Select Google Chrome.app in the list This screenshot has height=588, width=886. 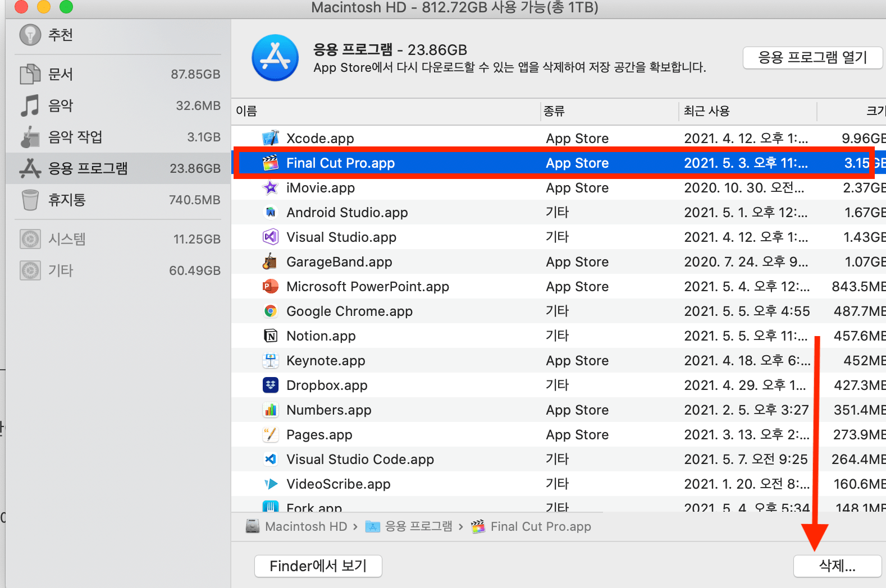pyautogui.click(x=349, y=311)
